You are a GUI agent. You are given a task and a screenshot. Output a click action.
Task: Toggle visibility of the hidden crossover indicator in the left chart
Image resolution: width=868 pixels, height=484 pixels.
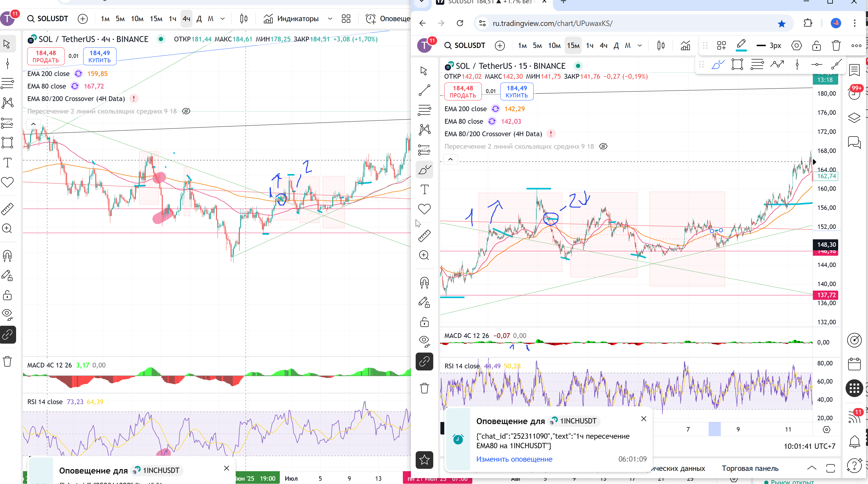point(186,111)
